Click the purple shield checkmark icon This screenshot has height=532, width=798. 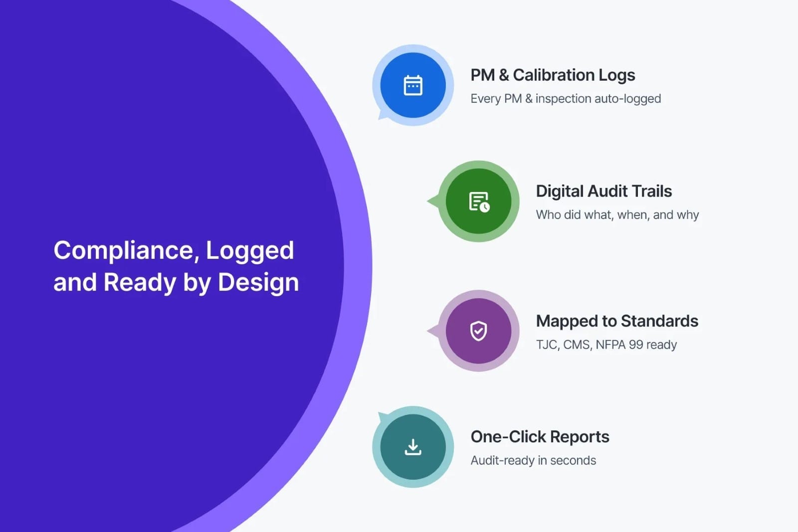tap(479, 331)
